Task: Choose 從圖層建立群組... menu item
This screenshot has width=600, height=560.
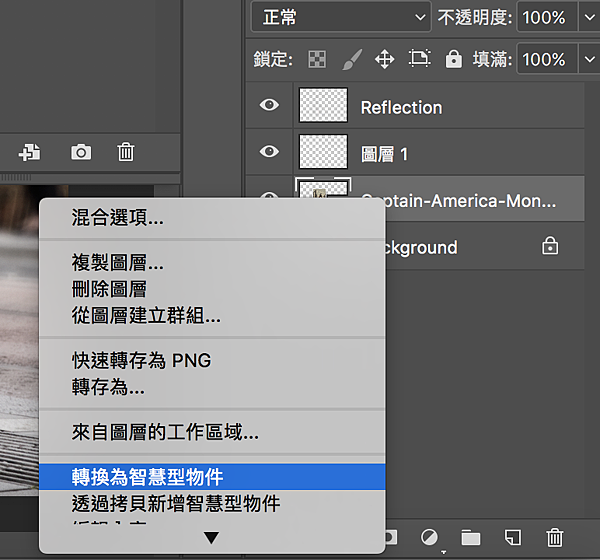Action: point(212,315)
